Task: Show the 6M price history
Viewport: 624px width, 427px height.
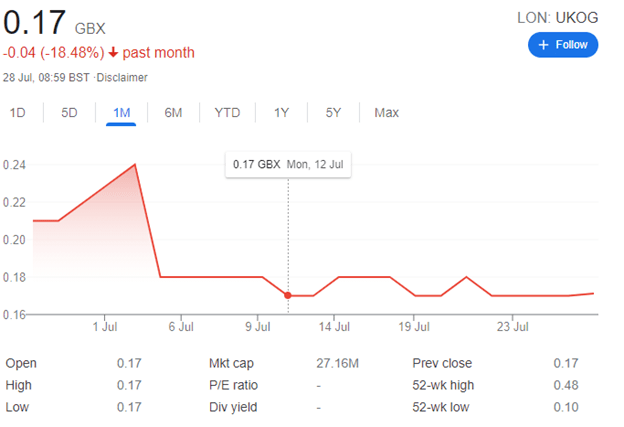Action: 173,113
